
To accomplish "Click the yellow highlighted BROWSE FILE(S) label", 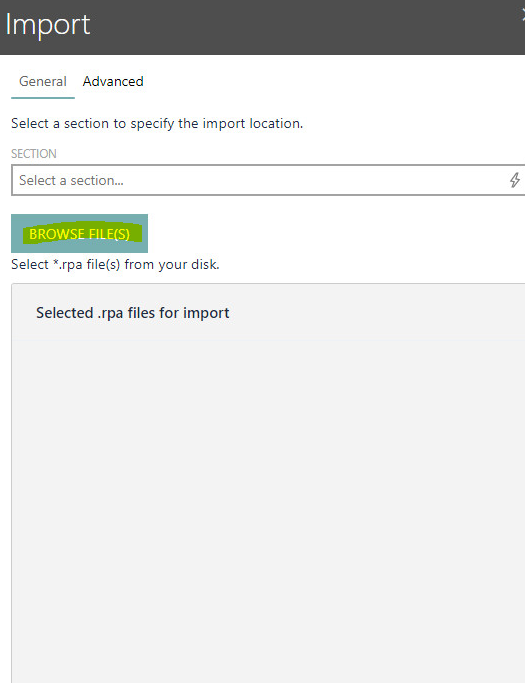I will coord(81,234).
